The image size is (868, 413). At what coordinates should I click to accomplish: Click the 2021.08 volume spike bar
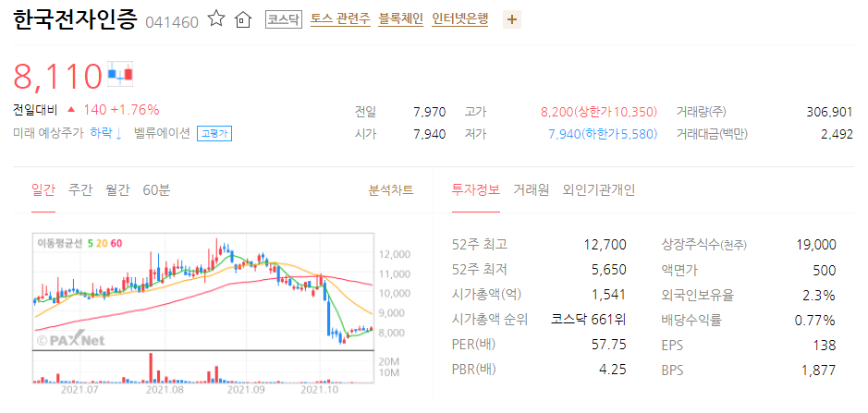pos(151,368)
